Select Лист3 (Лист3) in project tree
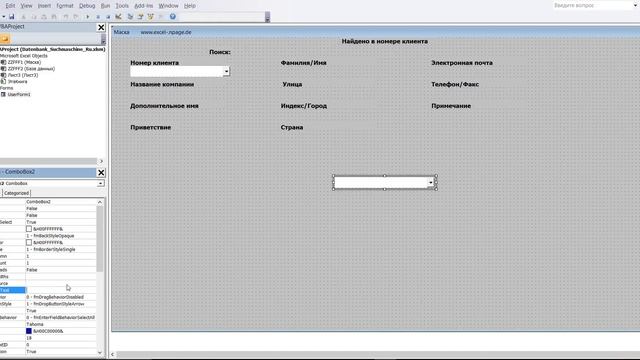Viewport: 640px width, 360px height. click(x=23, y=75)
